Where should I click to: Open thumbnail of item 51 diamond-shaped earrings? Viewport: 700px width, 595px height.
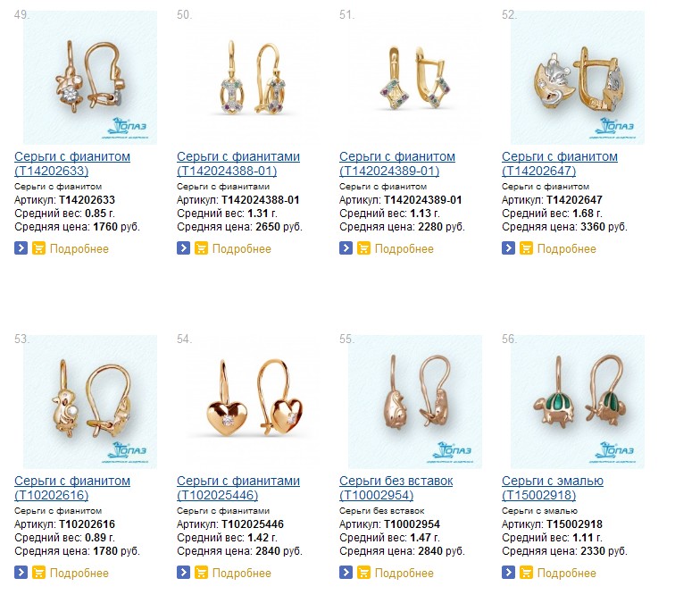point(415,77)
